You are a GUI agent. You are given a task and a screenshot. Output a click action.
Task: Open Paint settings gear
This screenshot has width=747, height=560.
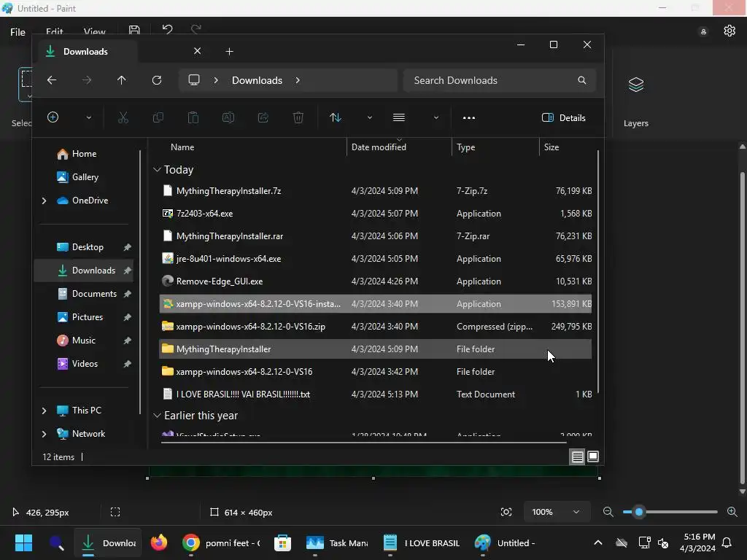coord(729,31)
